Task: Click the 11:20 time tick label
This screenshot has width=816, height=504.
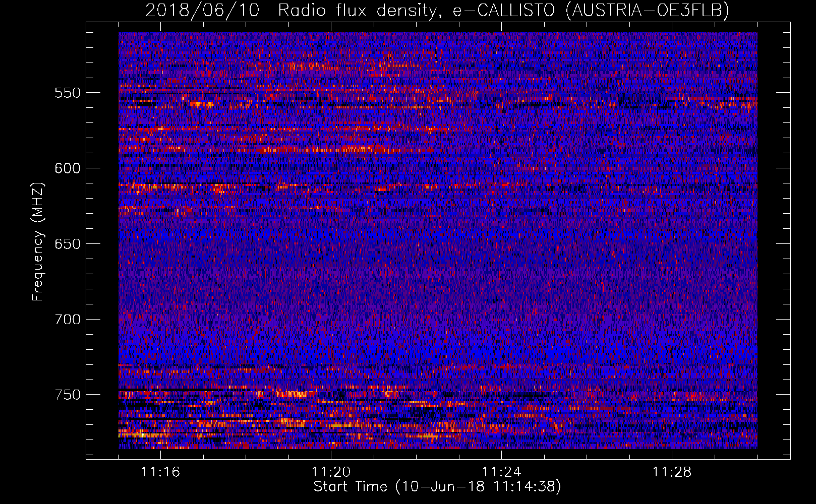Action: [x=331, y=472]
